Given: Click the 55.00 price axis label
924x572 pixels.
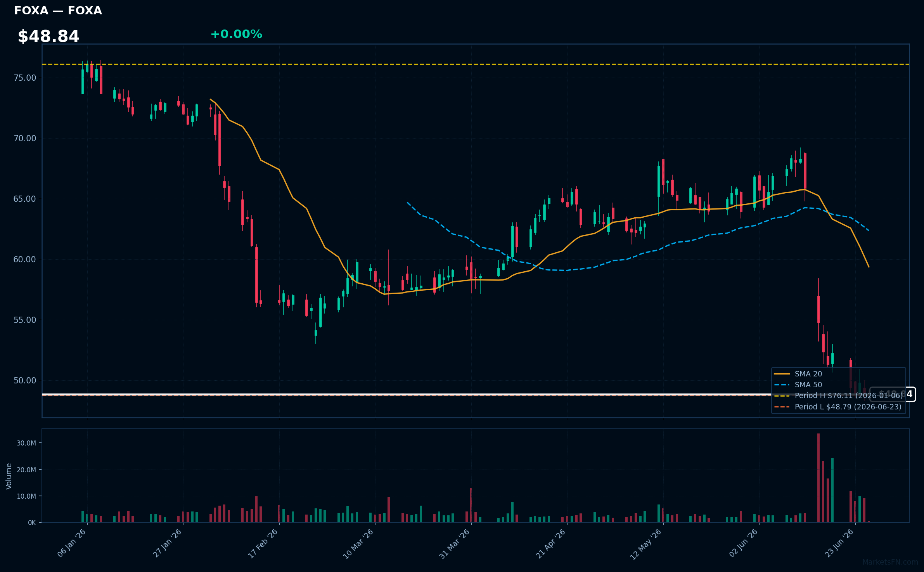Looking at the screenshot, I should pyautogui.click(x=25, y=320).
